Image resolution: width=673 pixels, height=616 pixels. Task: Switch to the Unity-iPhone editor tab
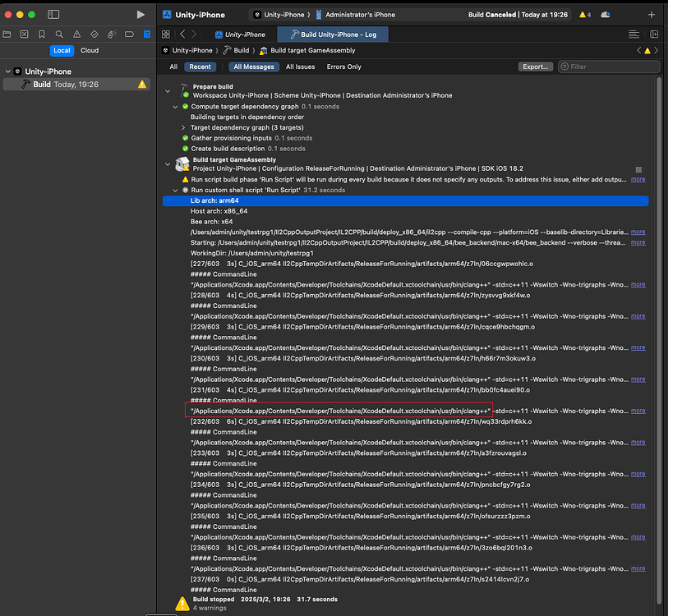[239, 34]
